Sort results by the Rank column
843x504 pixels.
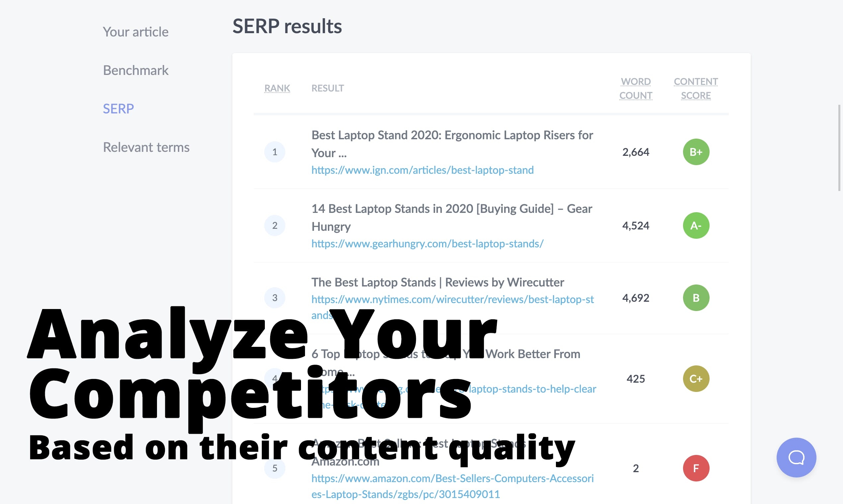pyautogui.click(x=277, y=88)
